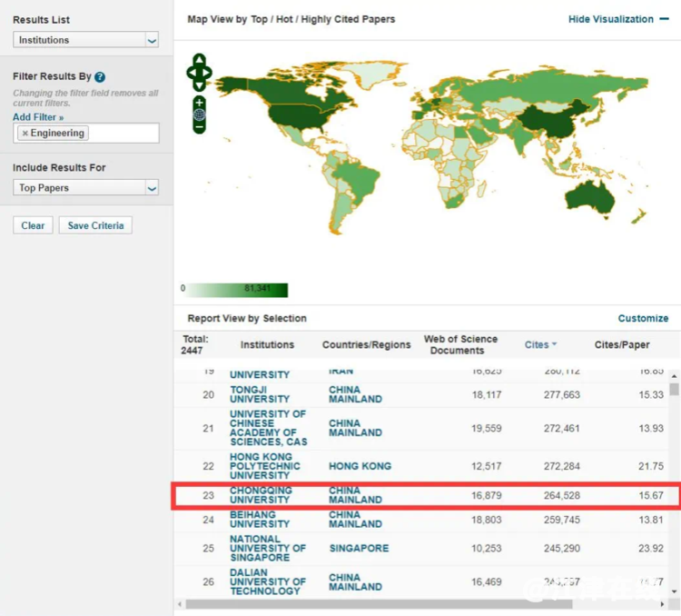Image resolution: width=681 pixels, height=616 pixels.
Task: Click the 19,559 documents value
Action: tap(487, 428)
